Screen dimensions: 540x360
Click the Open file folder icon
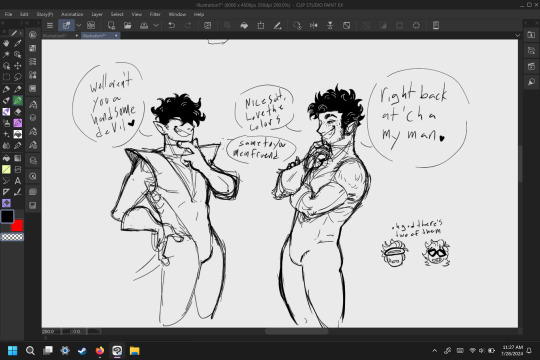point(127,25)
